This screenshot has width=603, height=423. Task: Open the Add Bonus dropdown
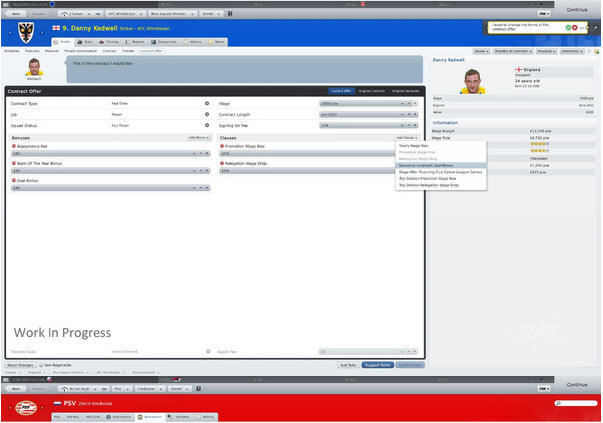click(x=199, y=138)
